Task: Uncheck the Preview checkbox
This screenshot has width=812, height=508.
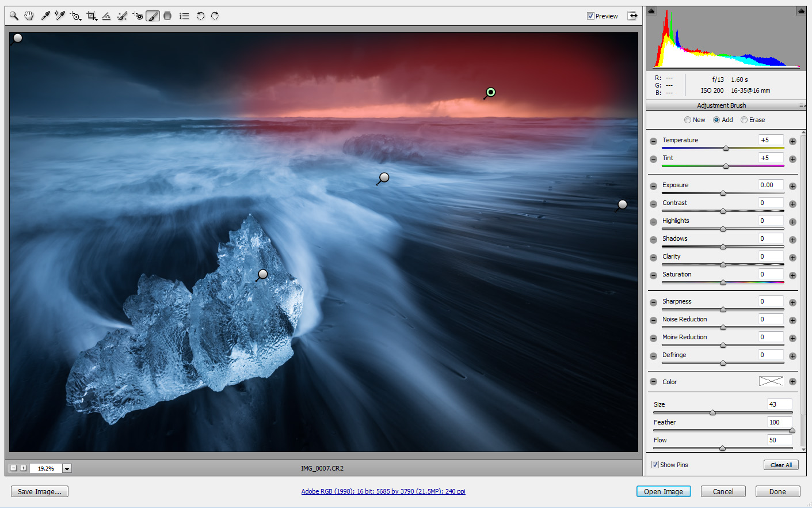Action: click(x=590, y=16)
